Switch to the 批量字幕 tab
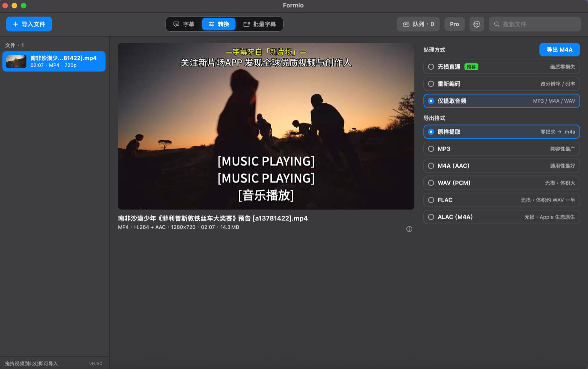 point(259,24)
